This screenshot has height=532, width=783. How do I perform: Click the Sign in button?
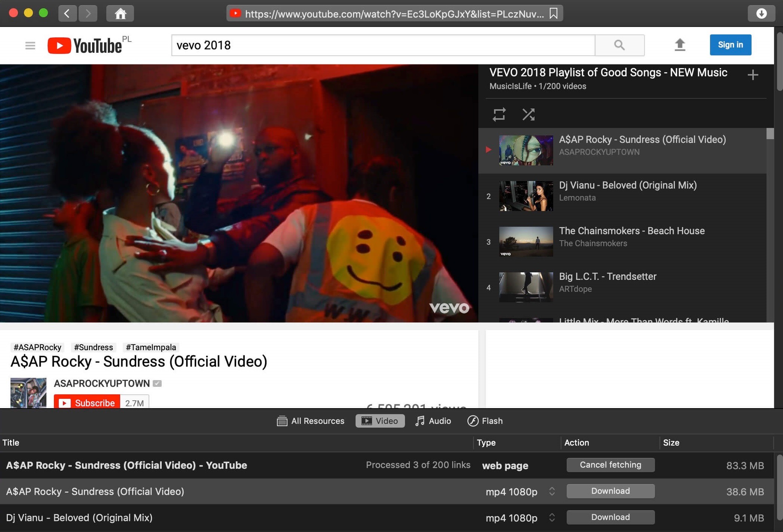[x=730, y=45]
